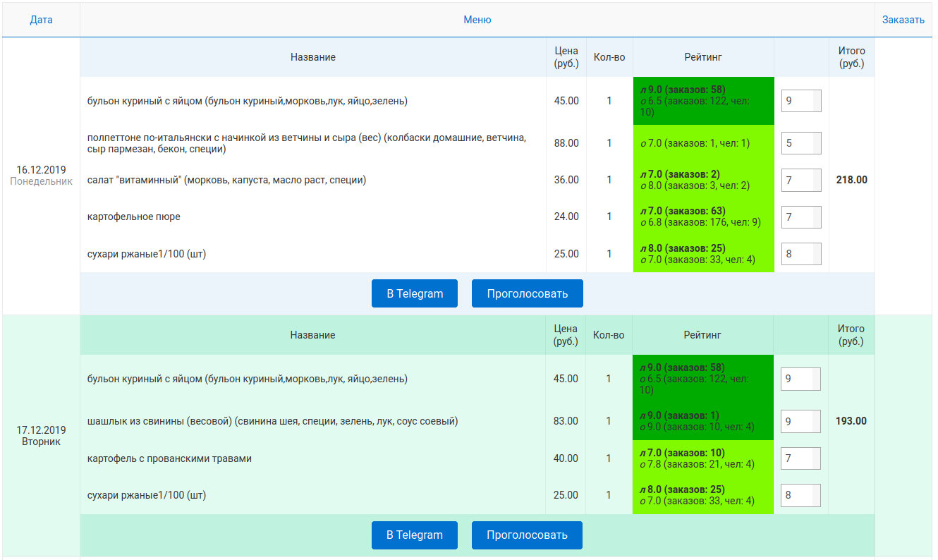Click Проголосовать for Monday 16.12.2019
The width and height of the screenshot is (938, 560).
(528, 293)
